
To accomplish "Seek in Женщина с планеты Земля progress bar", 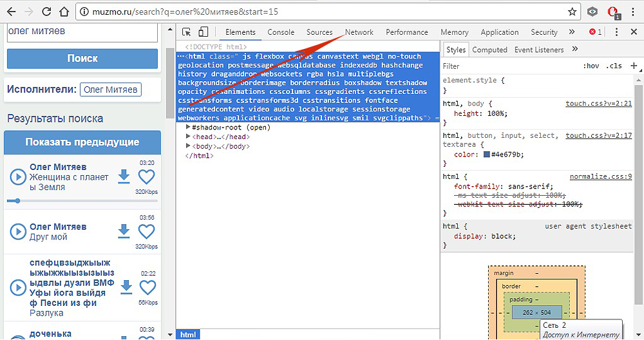I will pos(82,201).
